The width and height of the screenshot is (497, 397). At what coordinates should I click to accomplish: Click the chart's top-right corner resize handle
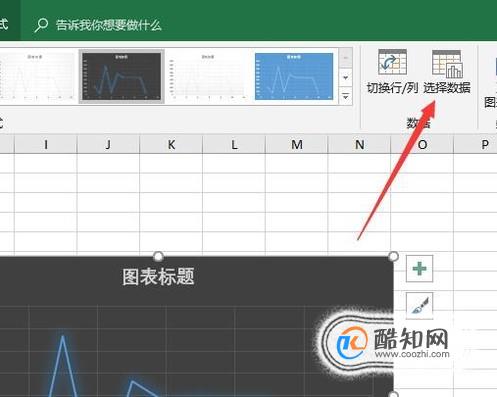(394, 256)
